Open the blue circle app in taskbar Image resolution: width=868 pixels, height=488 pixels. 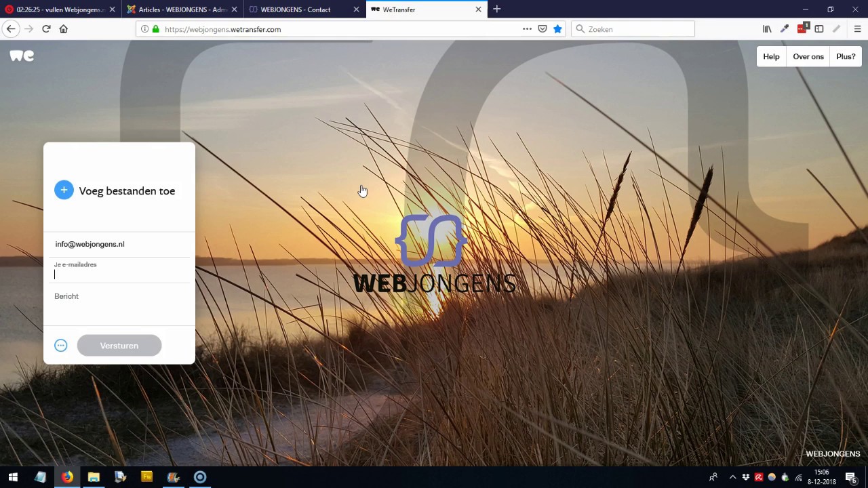tap(200, 477)
